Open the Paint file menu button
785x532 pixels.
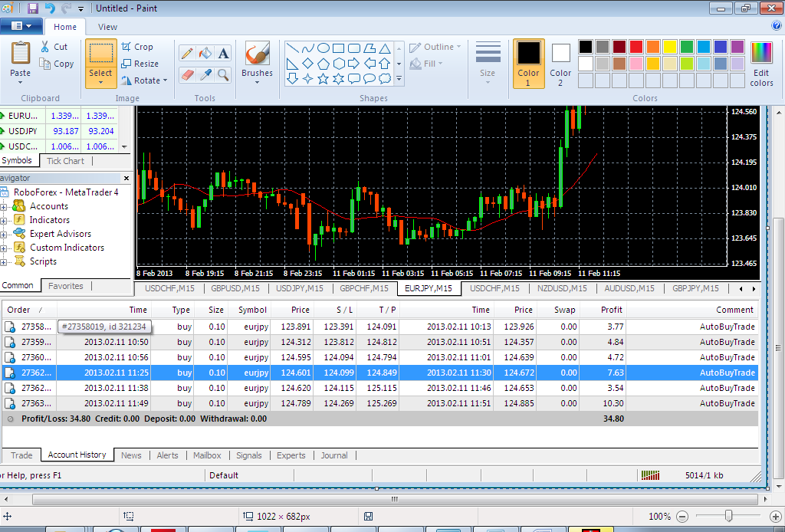tap(21, 25)
